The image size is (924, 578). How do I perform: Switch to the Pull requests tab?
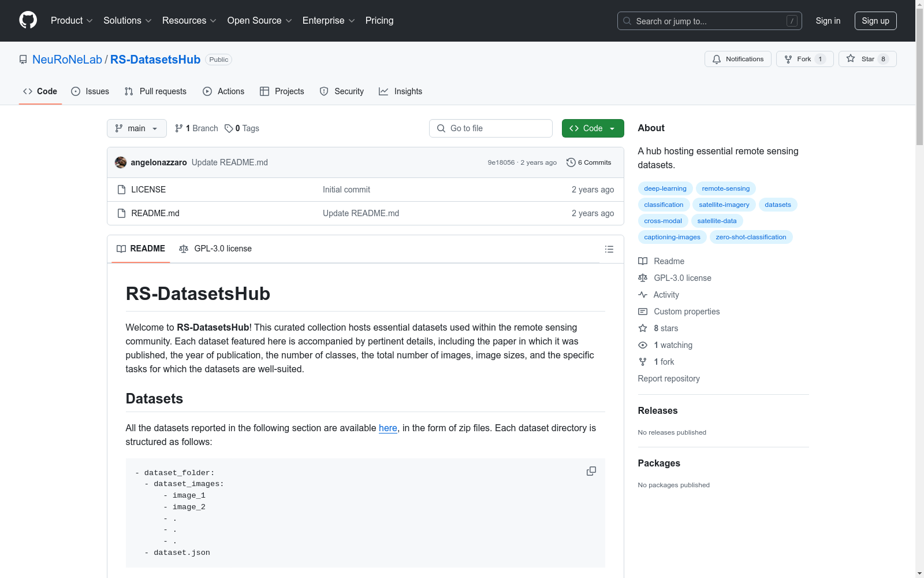point(155,91)
